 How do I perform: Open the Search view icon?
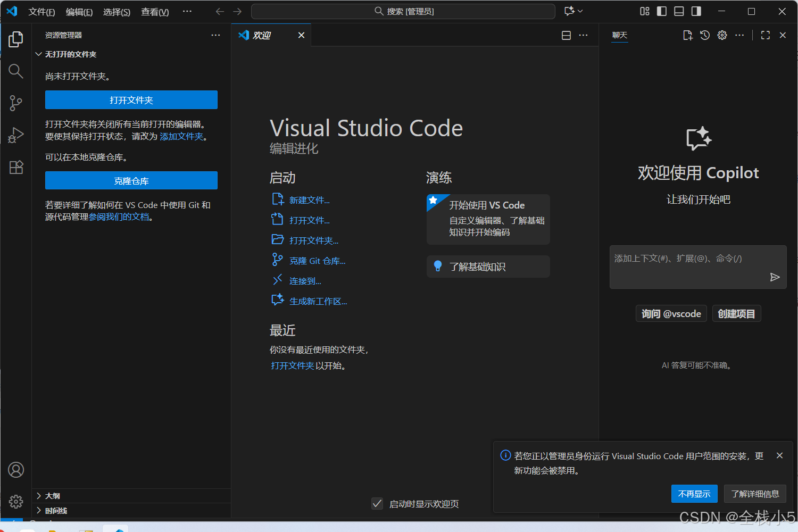16,71
